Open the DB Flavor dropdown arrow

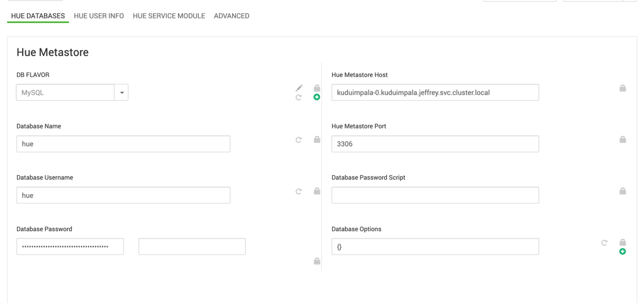tap(121, 93)
